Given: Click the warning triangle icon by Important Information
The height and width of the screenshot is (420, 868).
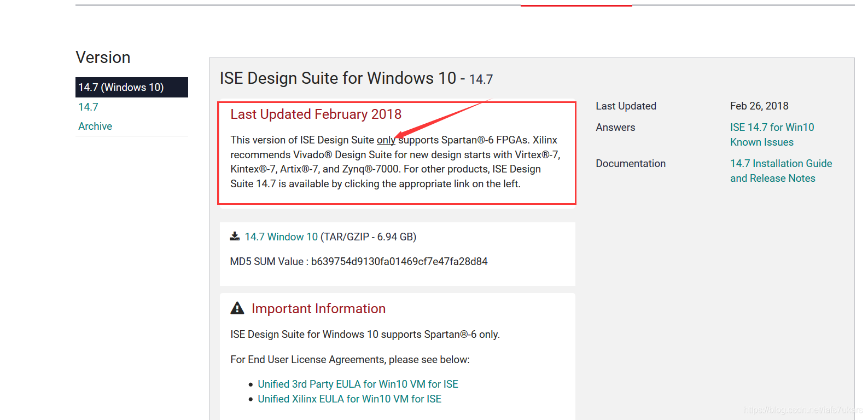Looking at the screenshot, I should (237, 308).
